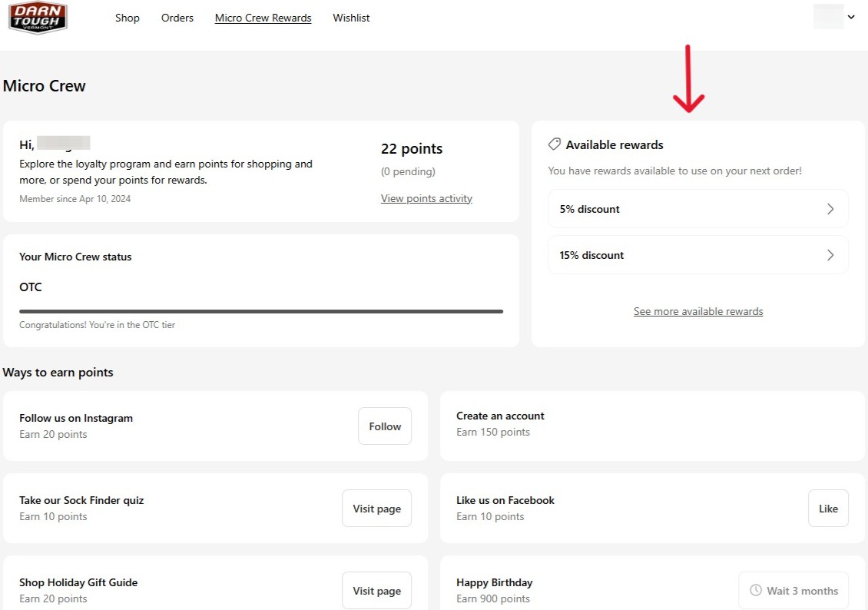Click Like us on Facebook title
This screenshot has height=610, width=868.
click(x=505, y=500)
